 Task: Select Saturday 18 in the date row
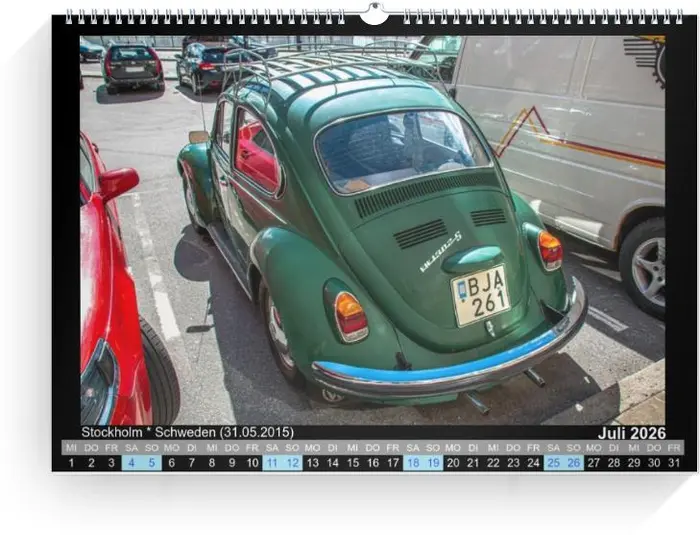point(413,463)
